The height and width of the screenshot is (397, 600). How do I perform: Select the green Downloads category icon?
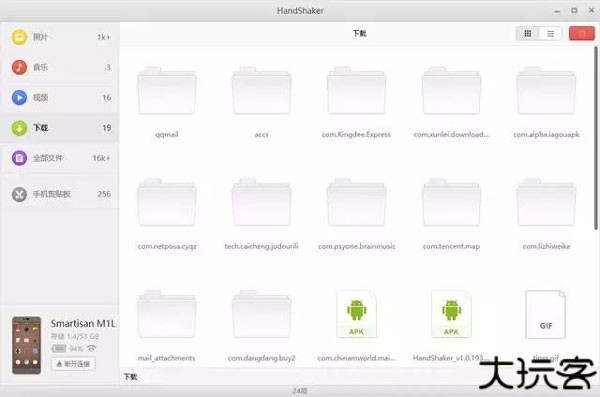click(19, 128)
